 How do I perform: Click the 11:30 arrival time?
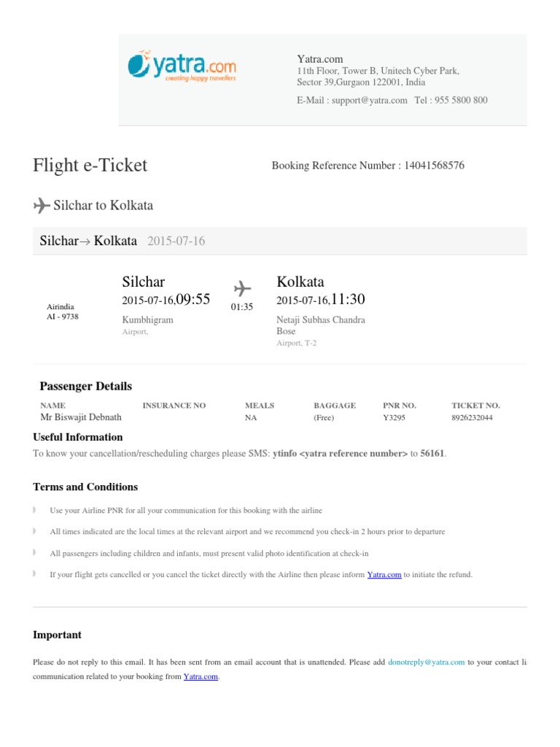pyautogui.click(x=348, y=300)
